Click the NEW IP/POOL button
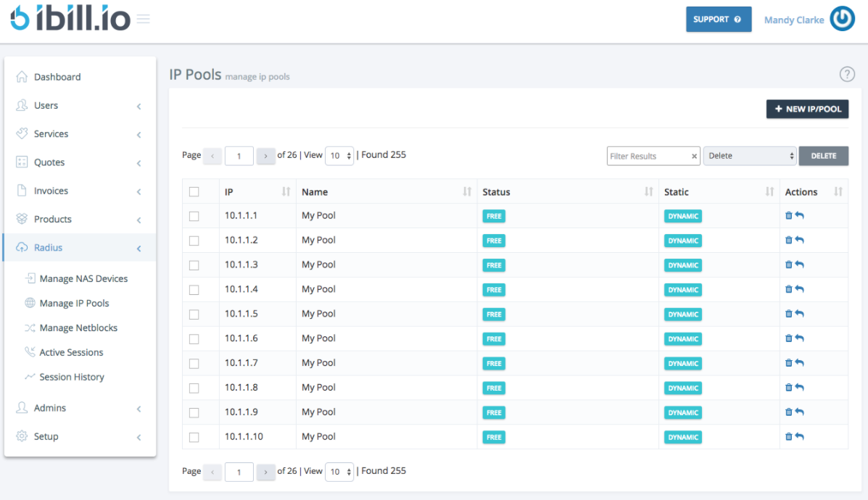This screenshot has height=500, width=868. (x=807, y=109)
